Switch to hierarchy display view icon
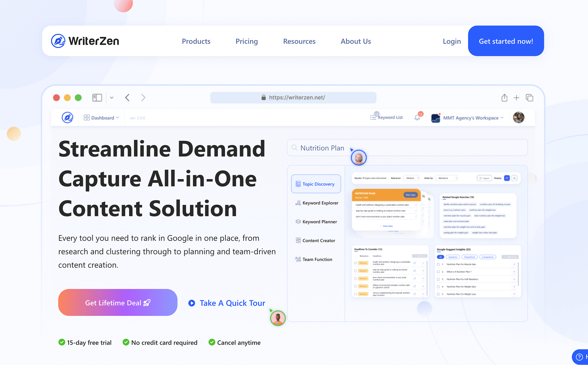This screenshot has height=365, width=588. point(514,178)
